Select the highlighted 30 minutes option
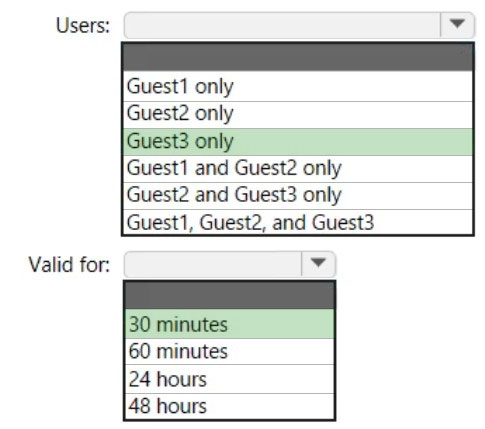 (x=229, y=324)
